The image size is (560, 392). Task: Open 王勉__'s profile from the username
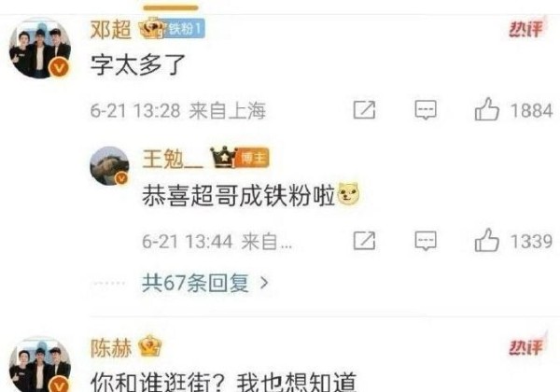(173, 159)
